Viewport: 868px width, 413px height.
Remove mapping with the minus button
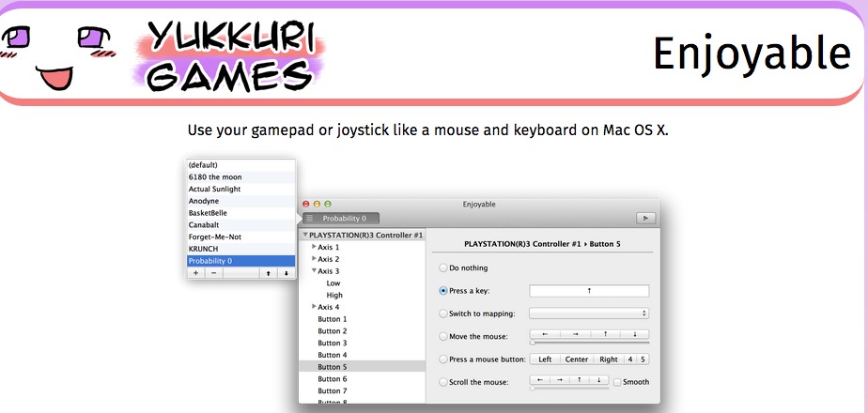click(213, 273)
